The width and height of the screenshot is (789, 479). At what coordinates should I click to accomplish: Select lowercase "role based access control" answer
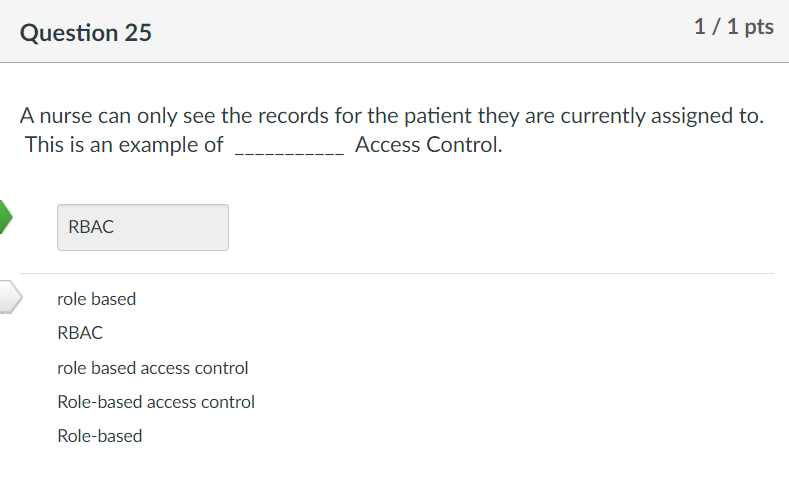(x=152, y=368)
